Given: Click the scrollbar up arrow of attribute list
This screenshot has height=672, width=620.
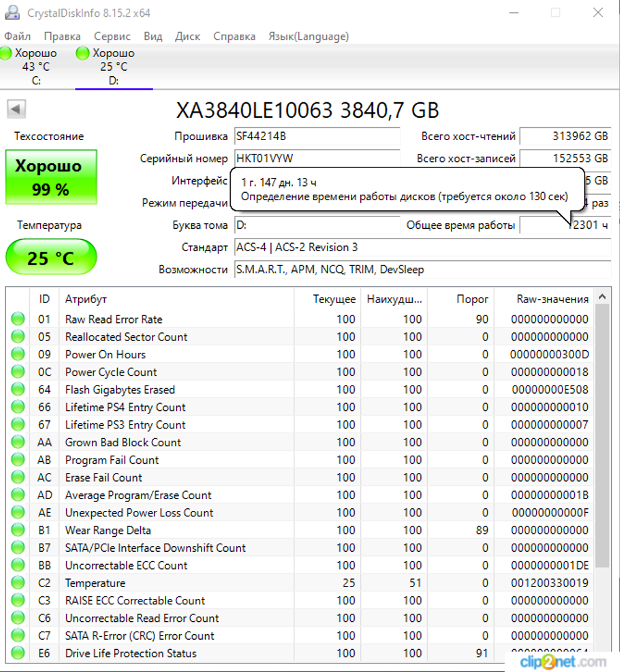Looking at the screenshot, I should click(602, 296).
